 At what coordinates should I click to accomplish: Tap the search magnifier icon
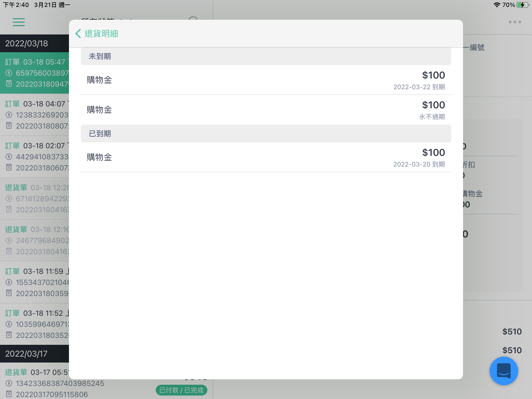193,18
